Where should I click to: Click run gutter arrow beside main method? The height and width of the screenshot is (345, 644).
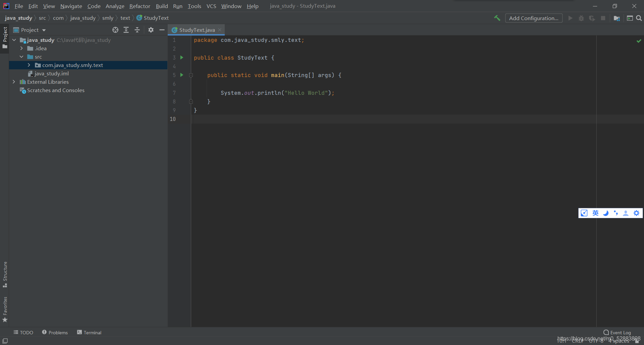click(182, 75)
